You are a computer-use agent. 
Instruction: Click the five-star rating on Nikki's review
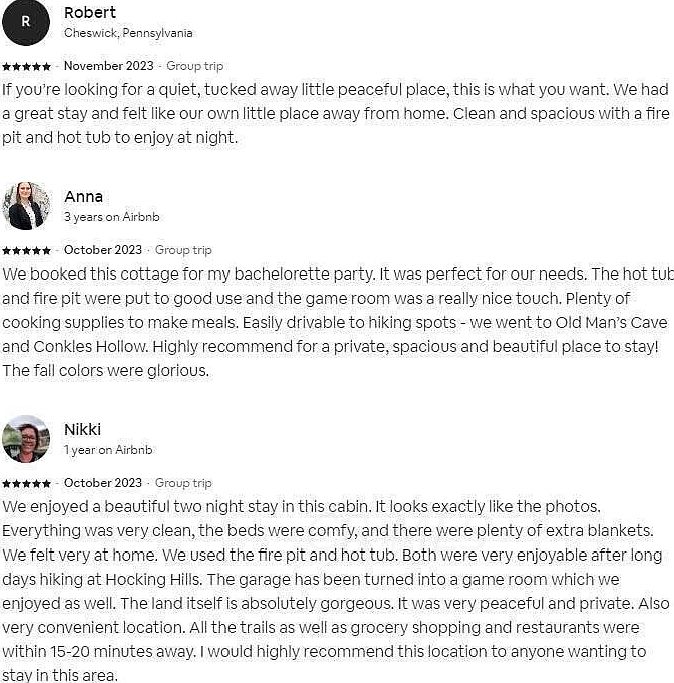pyautogui.click(x=27, y=483)
